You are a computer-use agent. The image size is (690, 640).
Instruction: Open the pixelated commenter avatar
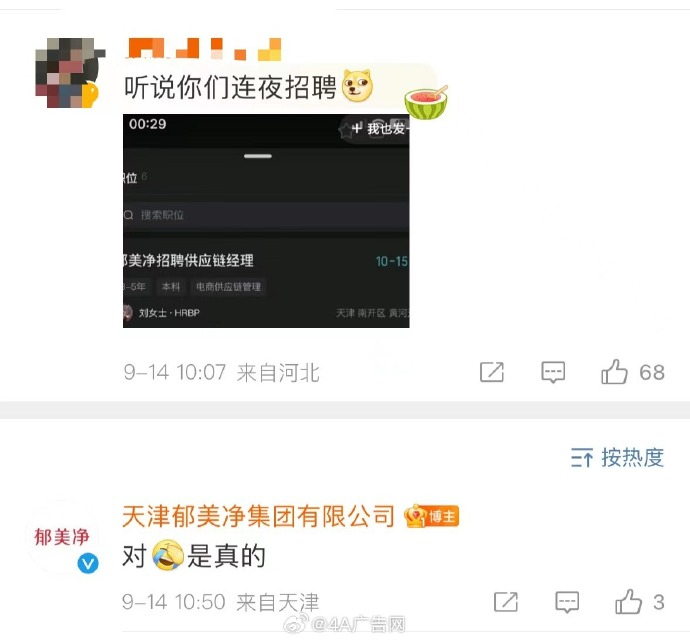(x=70, y=73)
